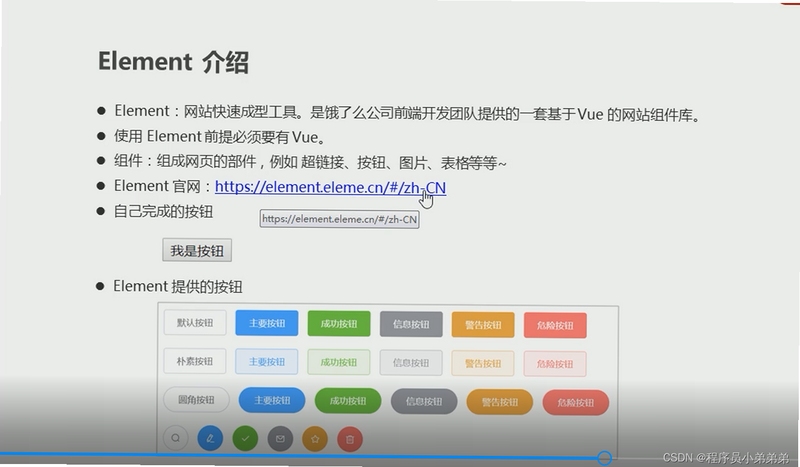This screenshot has width=800, height=467.
Task: Open the element.eleme.cn official site link
Action: tap(330, 187)
